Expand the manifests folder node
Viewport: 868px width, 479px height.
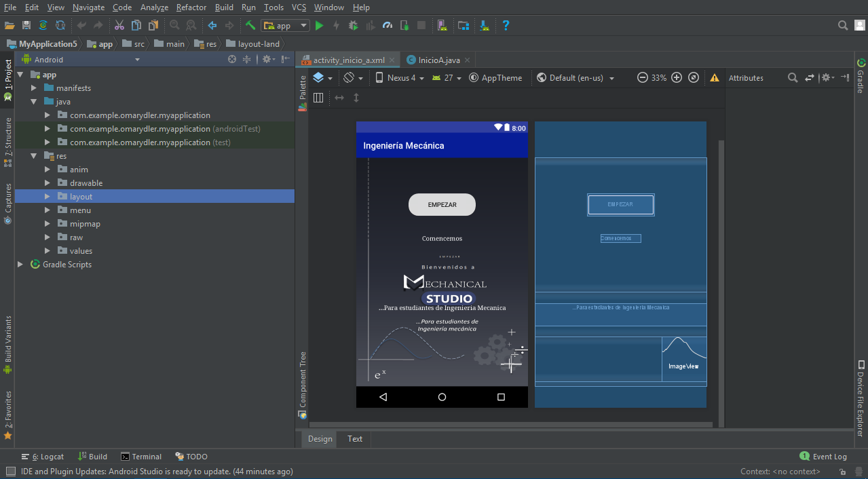tap(34, 88)
